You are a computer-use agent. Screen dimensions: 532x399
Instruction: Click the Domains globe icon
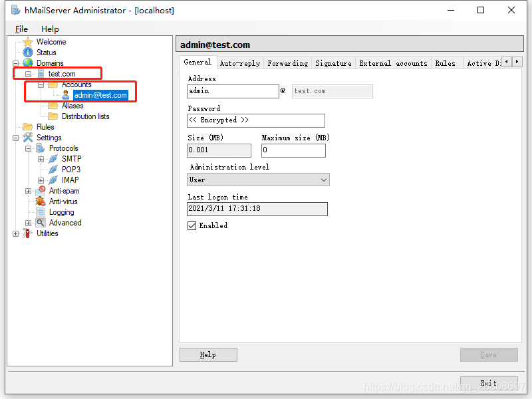(x=28, y=63)
